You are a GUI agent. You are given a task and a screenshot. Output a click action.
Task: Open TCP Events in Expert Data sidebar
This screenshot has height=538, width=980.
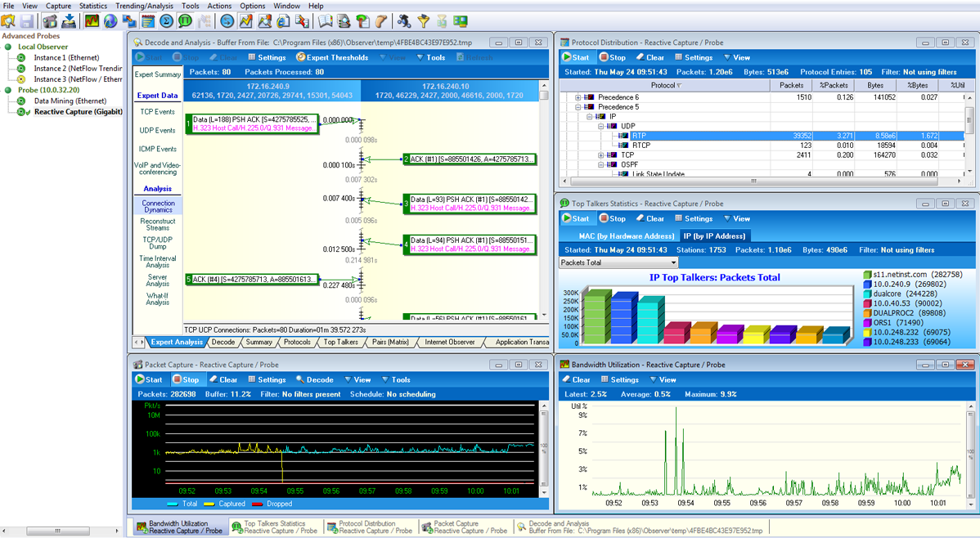point(158,112)
